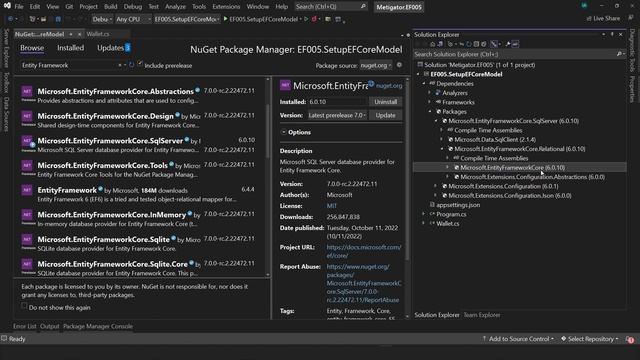The width and height of the screenshot is (640, 360).
Task: Expand the Program.cs node arrow
Action: (424, 214)
